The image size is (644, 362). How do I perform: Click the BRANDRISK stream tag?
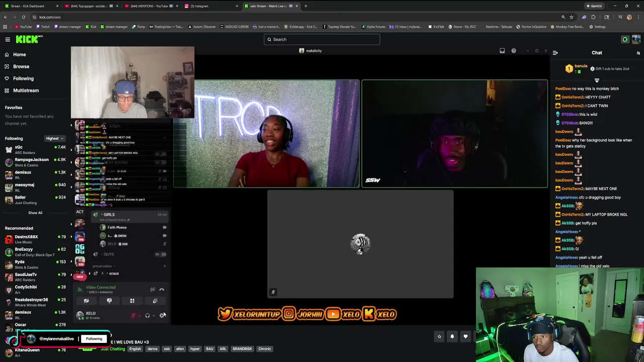point(242,349)
